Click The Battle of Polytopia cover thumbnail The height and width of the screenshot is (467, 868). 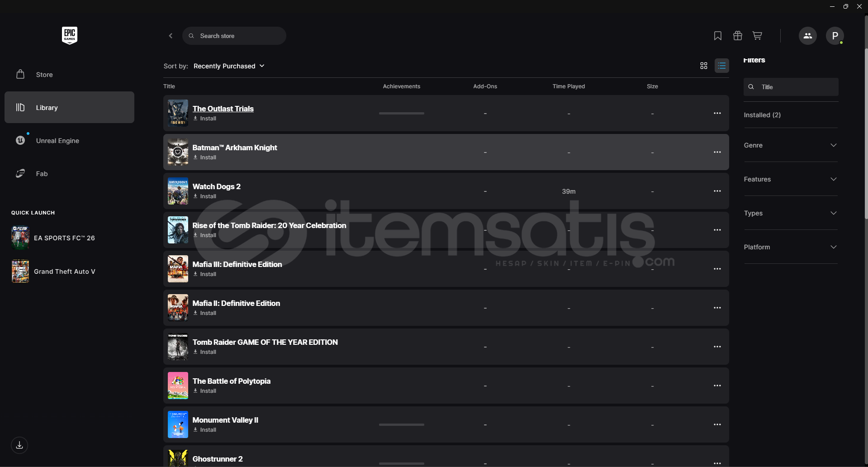click(178, 386)
